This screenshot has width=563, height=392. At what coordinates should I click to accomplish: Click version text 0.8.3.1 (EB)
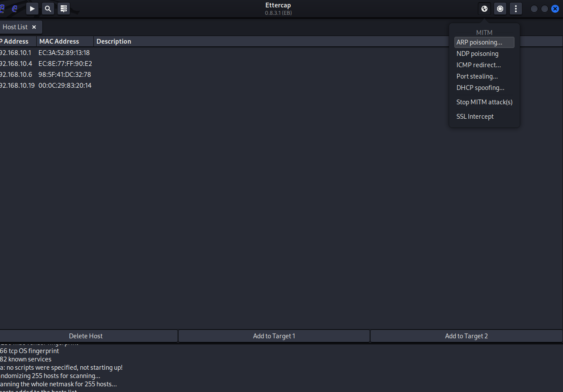click(278, 13)
